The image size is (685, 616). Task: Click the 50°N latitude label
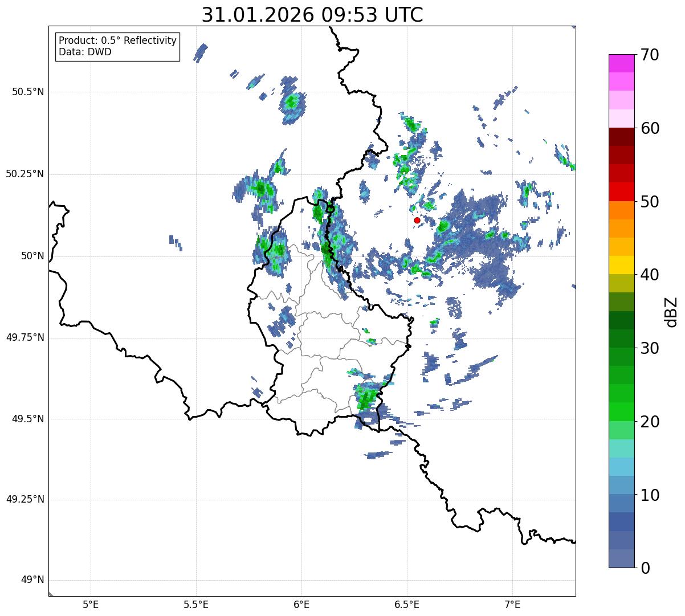pyautogui.click(x=32, y=256)
